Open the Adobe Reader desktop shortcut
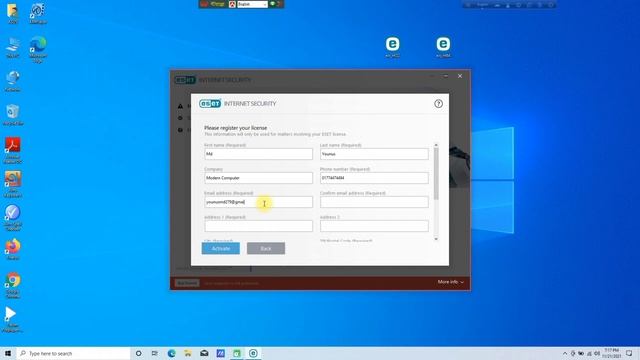Screen dimensions: 640x360 [13, 150]
